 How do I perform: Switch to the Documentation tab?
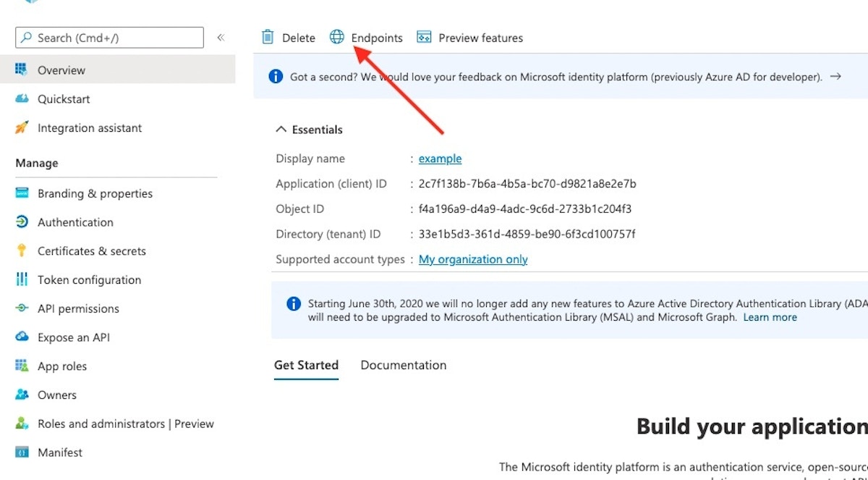[x=403, y=365]
